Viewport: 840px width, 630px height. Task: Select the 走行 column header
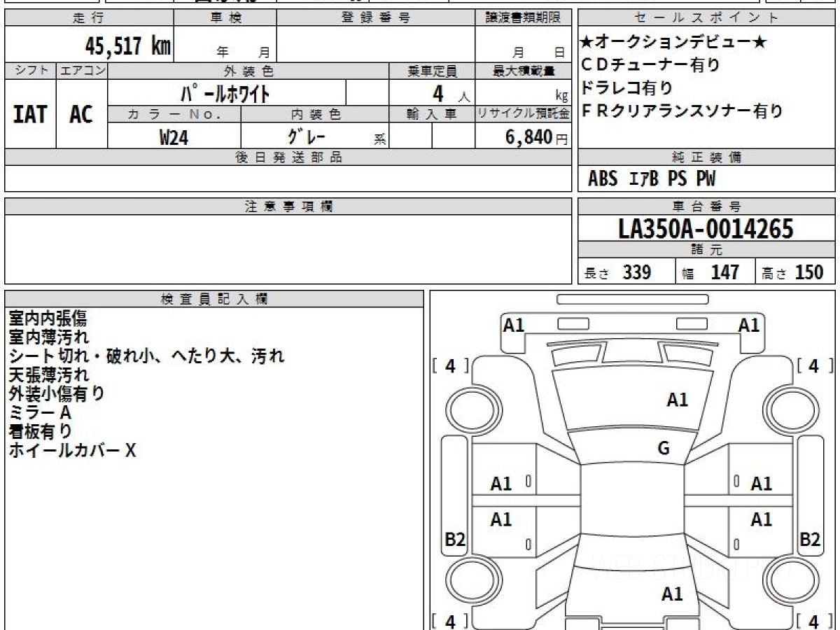[x=89, y=18]
